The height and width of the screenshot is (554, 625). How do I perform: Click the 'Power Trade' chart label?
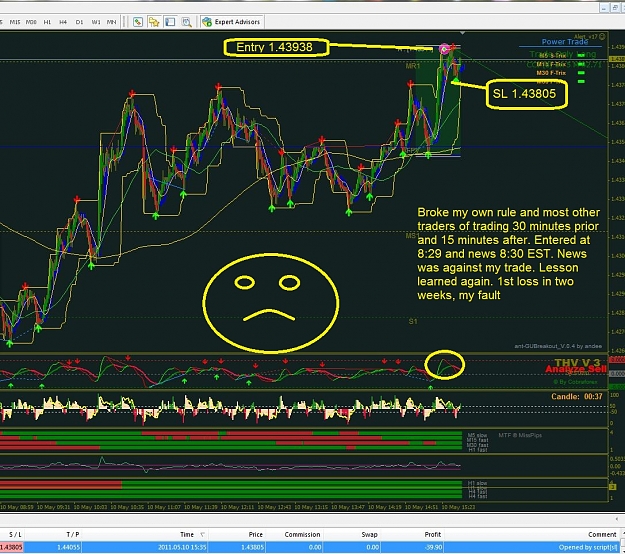(564, 42)
